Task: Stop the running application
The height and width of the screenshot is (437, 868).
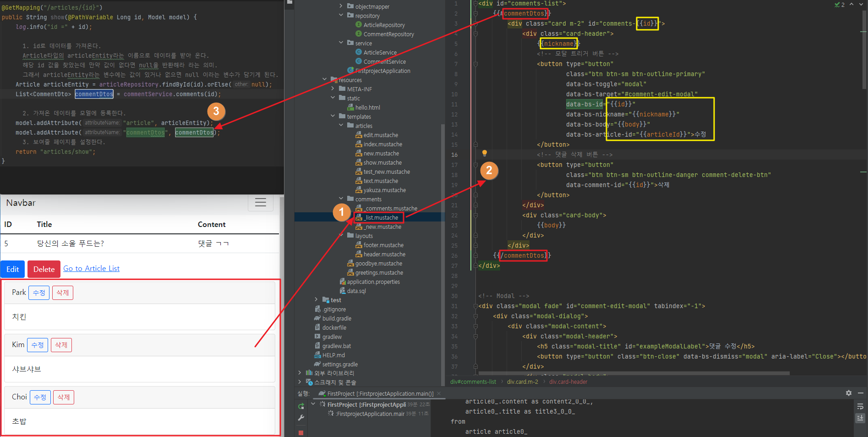Action: coord(301,433)
